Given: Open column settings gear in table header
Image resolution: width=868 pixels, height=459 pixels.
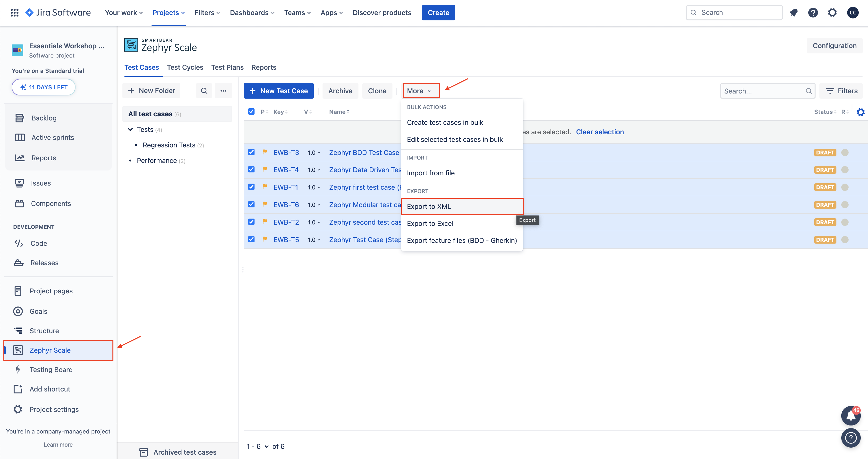Looking at the screenshot, I should (860, 112).
